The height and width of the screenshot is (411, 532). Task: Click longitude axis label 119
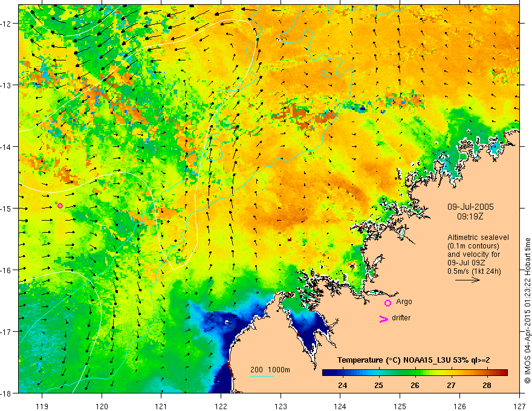click(x=42, y=406)
